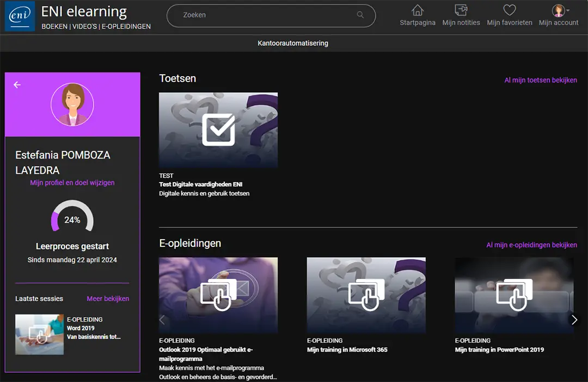The image size is (588, 382).
Task: Click carousel previous arrow in E-opleidingen
Action: click(x=162, y=320)
